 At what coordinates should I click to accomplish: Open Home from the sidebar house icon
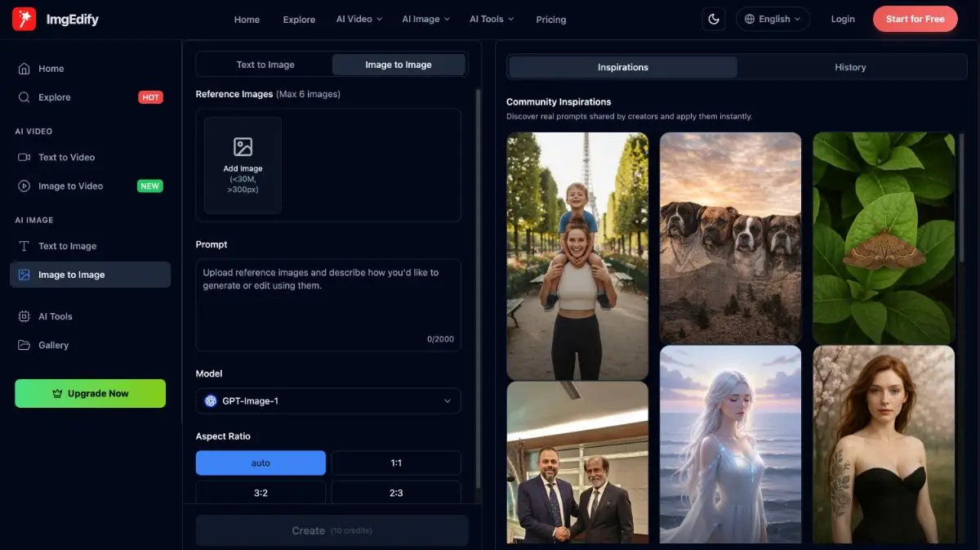click(x=24, y=69)
